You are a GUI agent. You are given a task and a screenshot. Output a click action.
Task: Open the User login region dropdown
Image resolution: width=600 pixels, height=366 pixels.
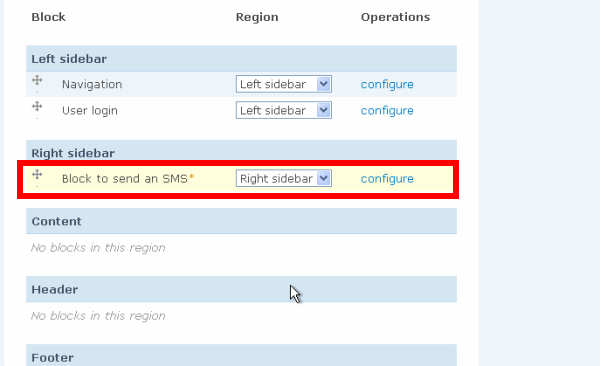click(x=284, y=110)
